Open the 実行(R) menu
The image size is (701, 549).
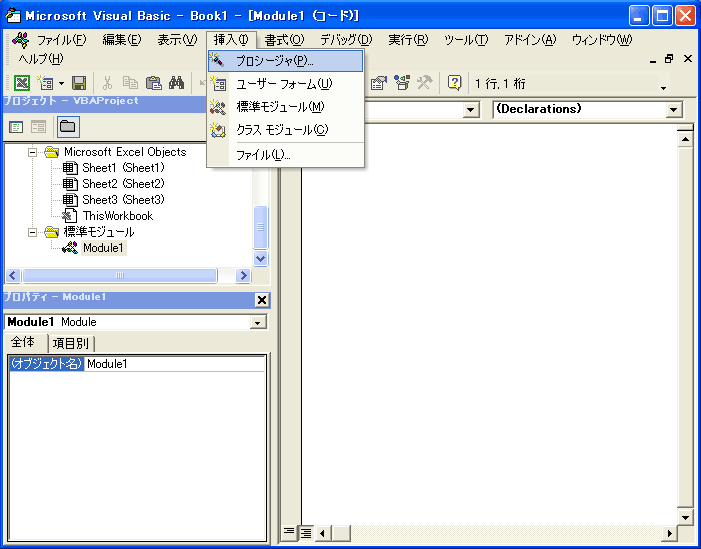point(408,40)
